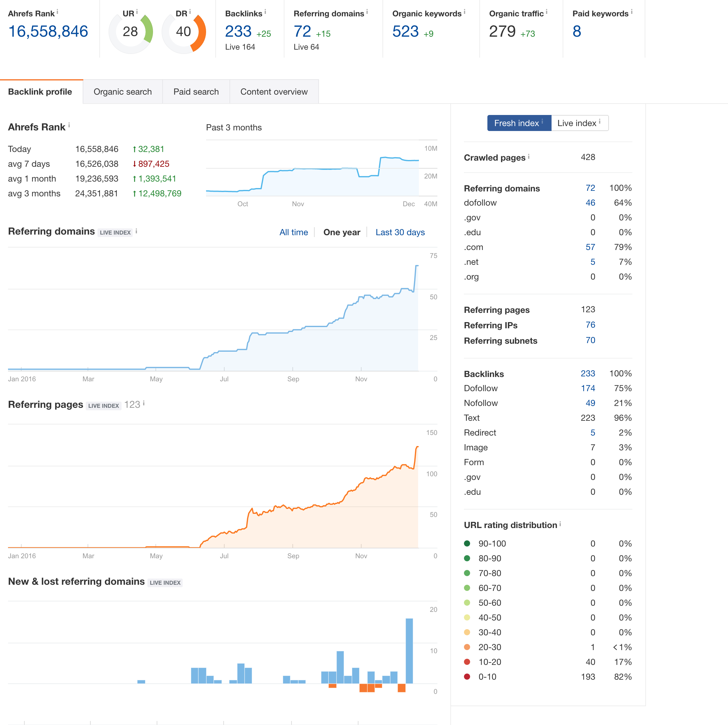Click info icon beside Organic traffic
The height and width of the screenshot is (725, 728).
pyautogui.click(x=546, y=12)
